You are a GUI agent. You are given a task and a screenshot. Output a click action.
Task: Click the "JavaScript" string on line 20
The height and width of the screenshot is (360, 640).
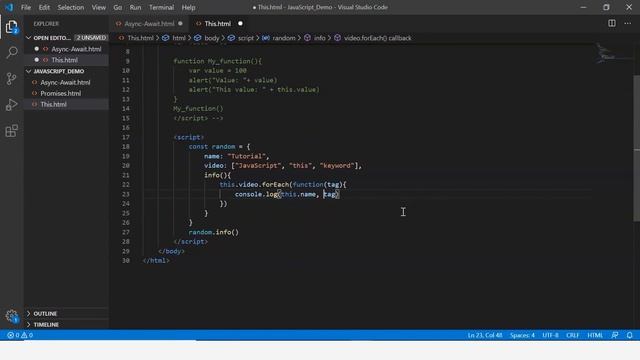pyautogui.click(x=258, y=166)
